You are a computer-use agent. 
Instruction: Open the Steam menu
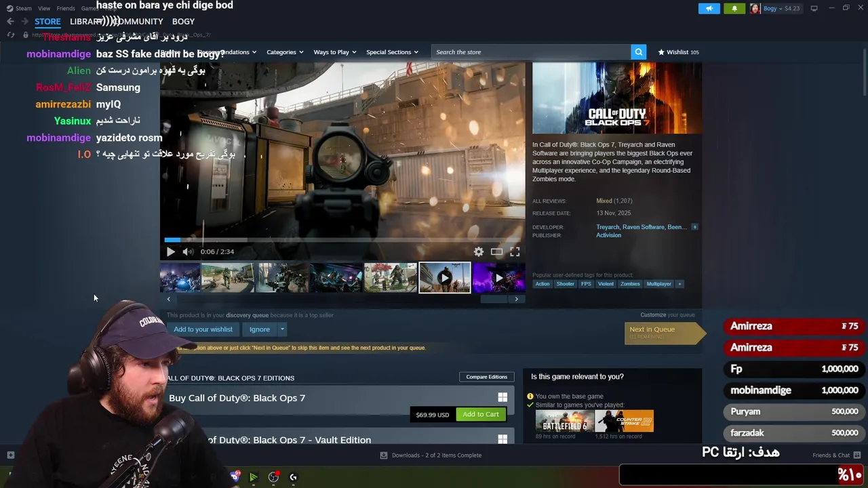click(19, 8)
